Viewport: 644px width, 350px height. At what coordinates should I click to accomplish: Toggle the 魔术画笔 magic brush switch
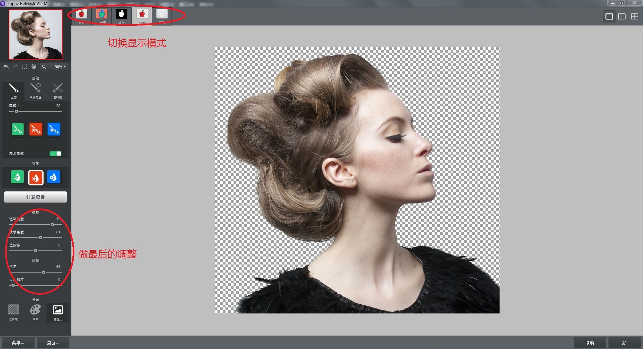click(x=55, y=154)
